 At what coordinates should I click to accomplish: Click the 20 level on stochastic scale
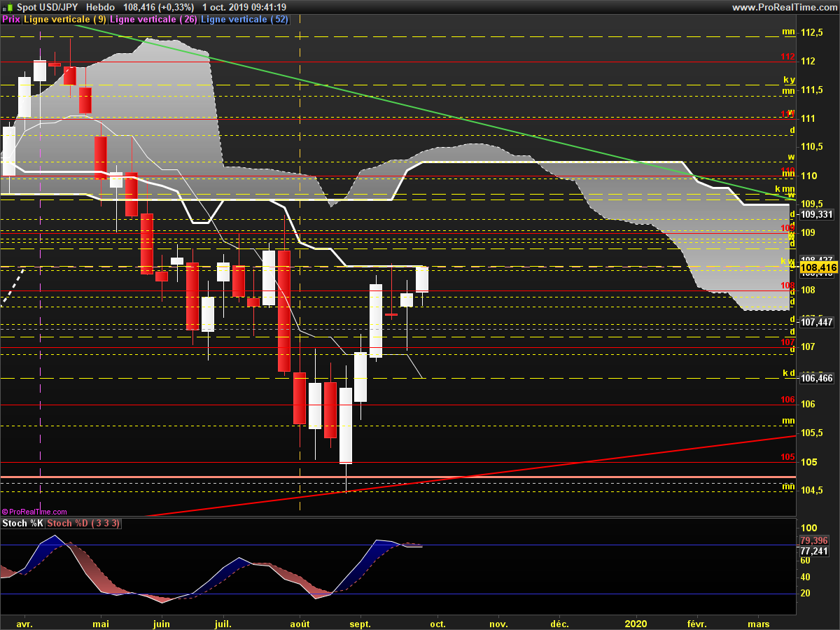point(806,593)
